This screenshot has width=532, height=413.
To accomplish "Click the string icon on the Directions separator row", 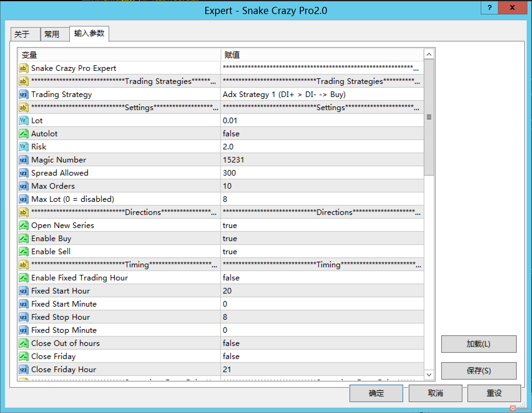I will tap(24, 212).
